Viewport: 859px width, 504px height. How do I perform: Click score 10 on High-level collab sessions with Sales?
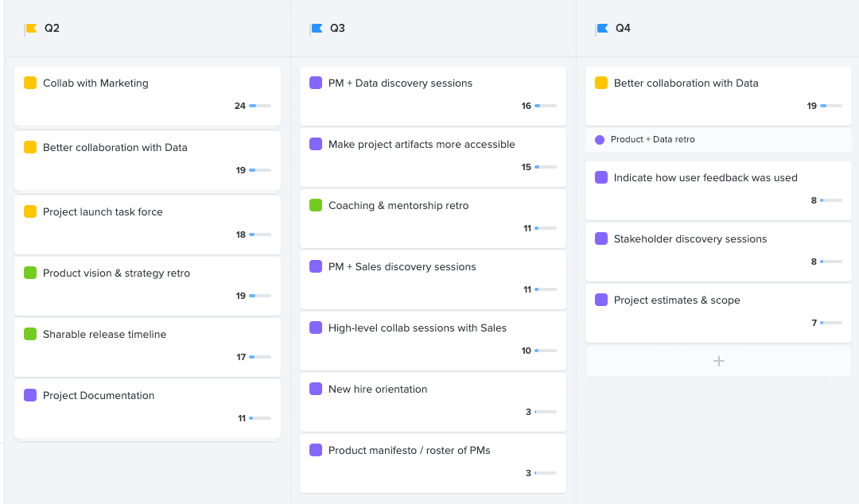pos(526,351)
